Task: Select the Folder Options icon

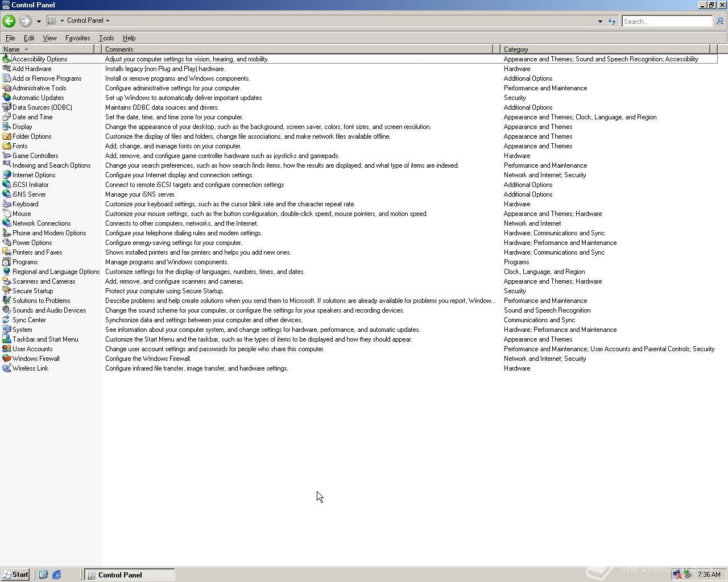Action: (7, 136)
